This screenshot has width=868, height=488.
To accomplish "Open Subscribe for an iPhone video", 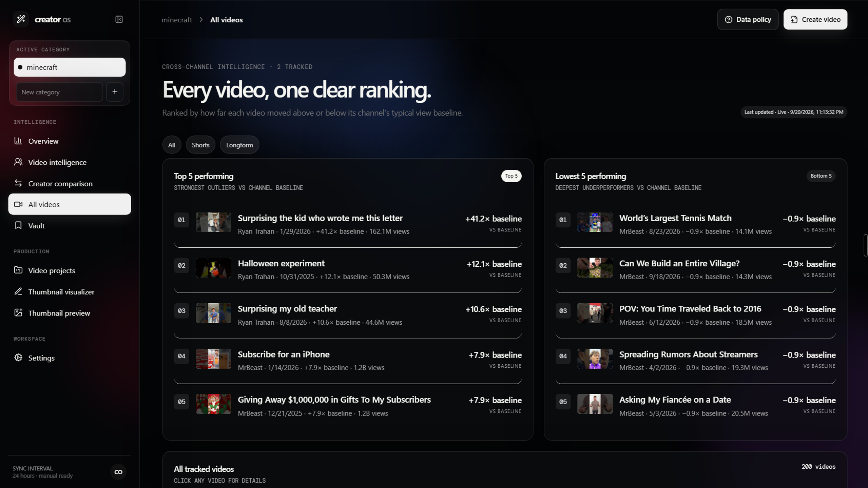I will (348, 361).
